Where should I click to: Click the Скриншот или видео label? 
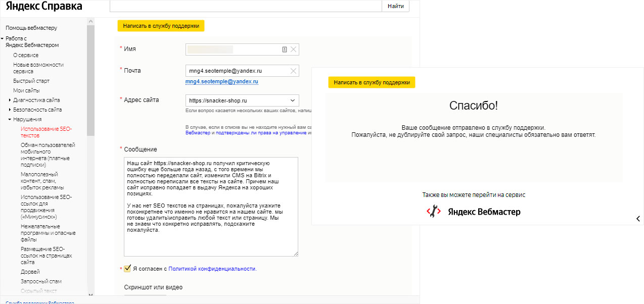click(x=153, y=287)
